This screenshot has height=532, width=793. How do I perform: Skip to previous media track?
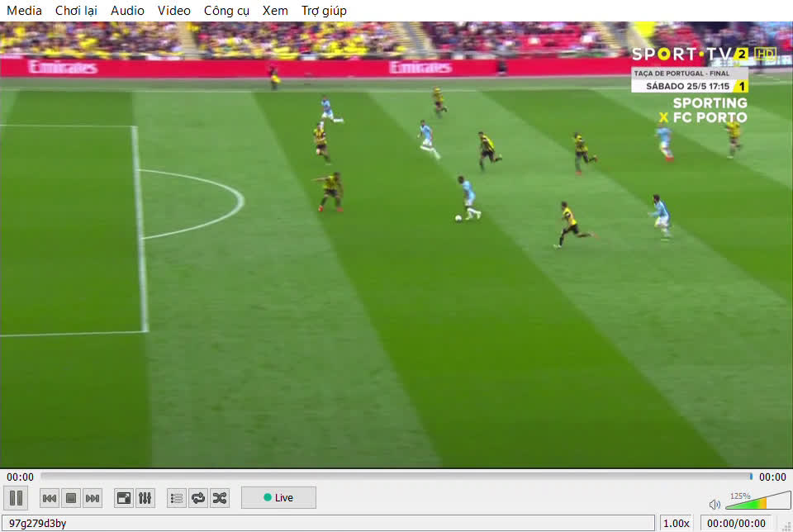click(50, 497)
